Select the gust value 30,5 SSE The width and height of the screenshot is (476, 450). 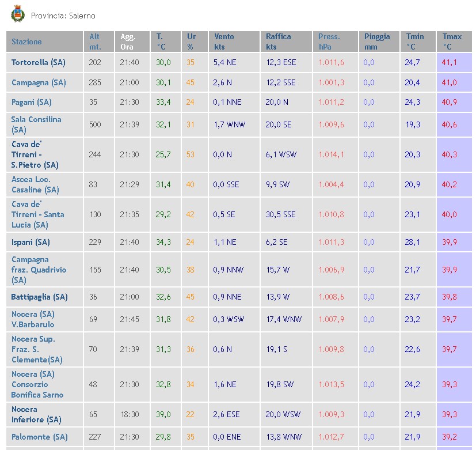tap(280, 214)
